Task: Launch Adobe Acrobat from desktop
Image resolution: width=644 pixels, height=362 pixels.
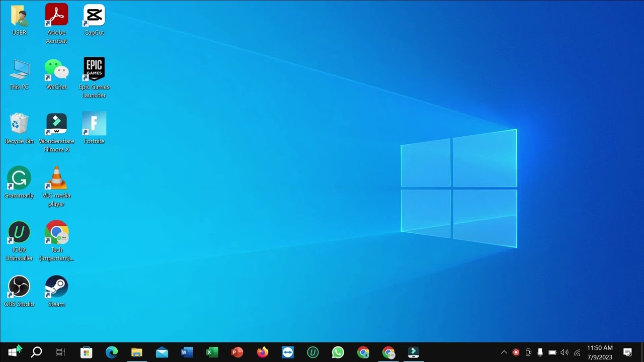Action: (x=56, y=24)
